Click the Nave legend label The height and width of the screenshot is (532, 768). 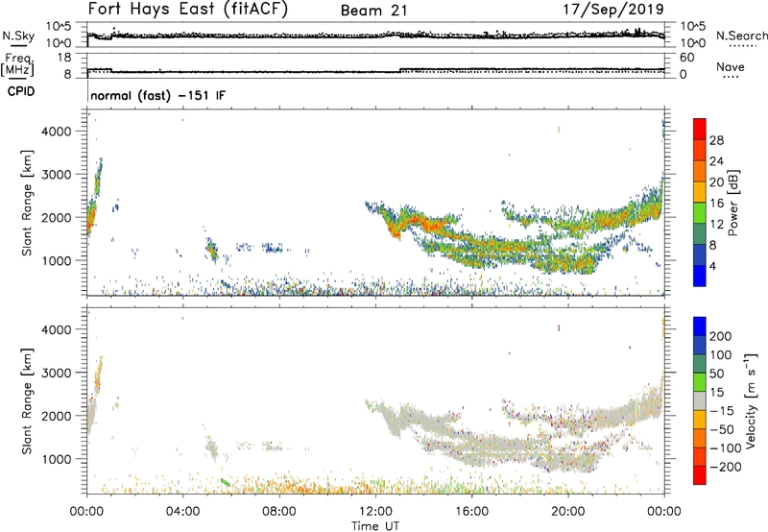(730, 66)
